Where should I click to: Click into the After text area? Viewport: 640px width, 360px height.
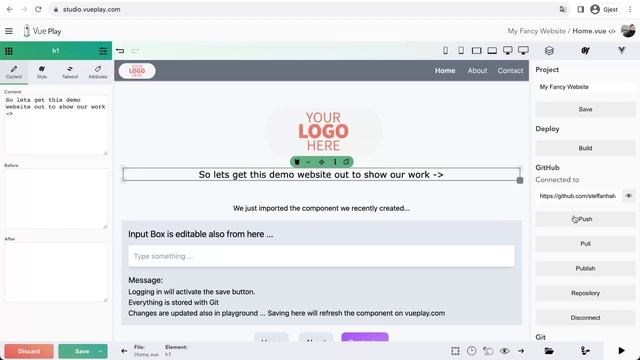point(56,272)
